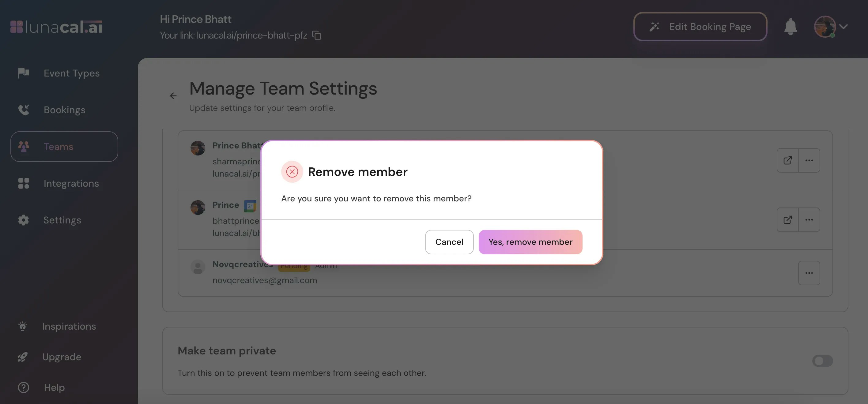Click the Google Calendar icon next to Prince

[250, 206]
